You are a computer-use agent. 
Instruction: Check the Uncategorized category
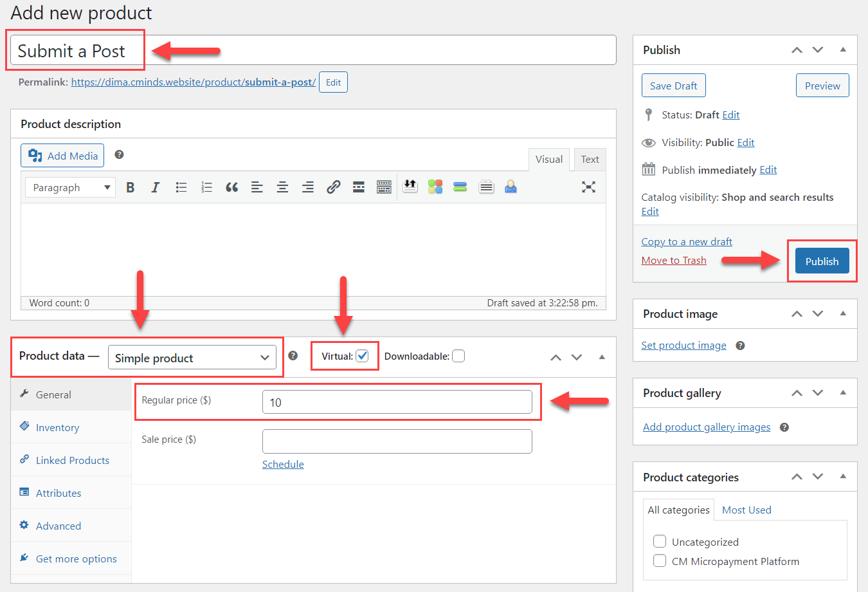pyautogui.click(x=660, y=541)
